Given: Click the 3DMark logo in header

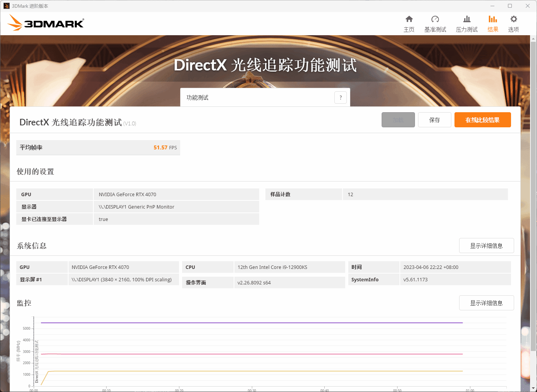Looking at the screenshot, I should pos(46,22).
